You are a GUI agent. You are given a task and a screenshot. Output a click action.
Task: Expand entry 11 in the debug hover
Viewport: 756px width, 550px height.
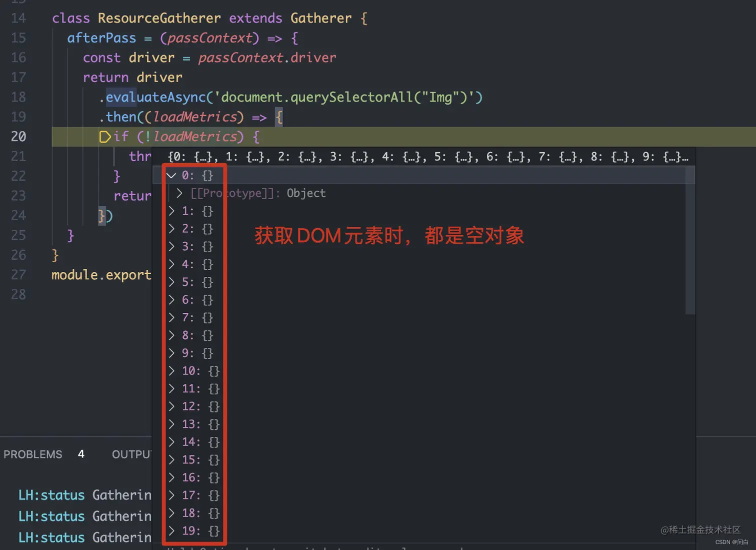(171, 388)
